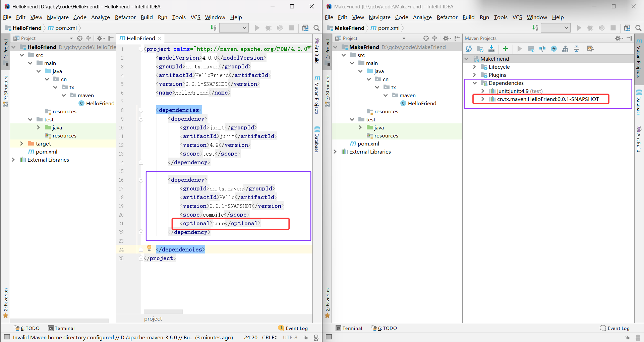The width and height of the screenshot is (644, 342).
Task: Run Maven build in Maven Projects panel
Action: point(520,49)
